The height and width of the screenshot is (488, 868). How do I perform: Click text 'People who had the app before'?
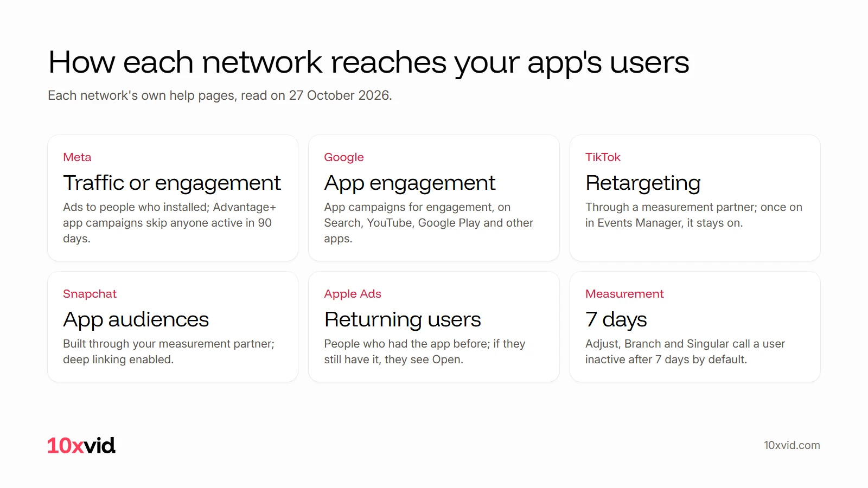[x=406, y=344]
